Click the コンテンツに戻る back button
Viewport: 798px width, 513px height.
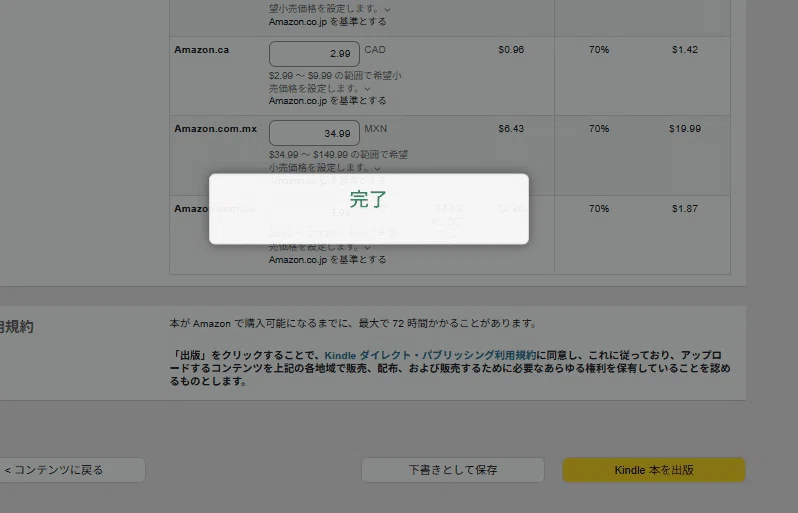coord(72,470)
